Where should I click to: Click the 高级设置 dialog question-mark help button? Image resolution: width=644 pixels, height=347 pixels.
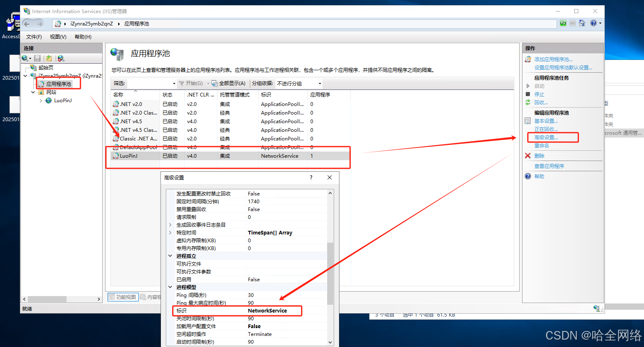tap(311, 177)
